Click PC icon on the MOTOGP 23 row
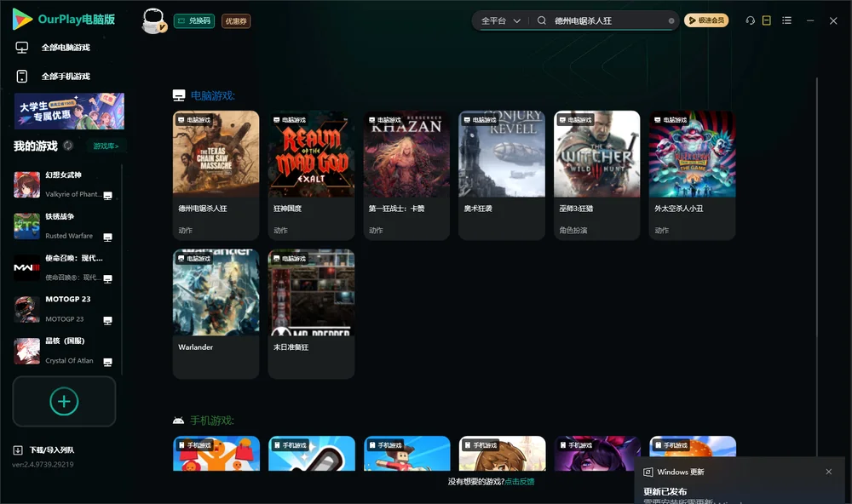Screen dimensions: 852x504 point(107,320)
